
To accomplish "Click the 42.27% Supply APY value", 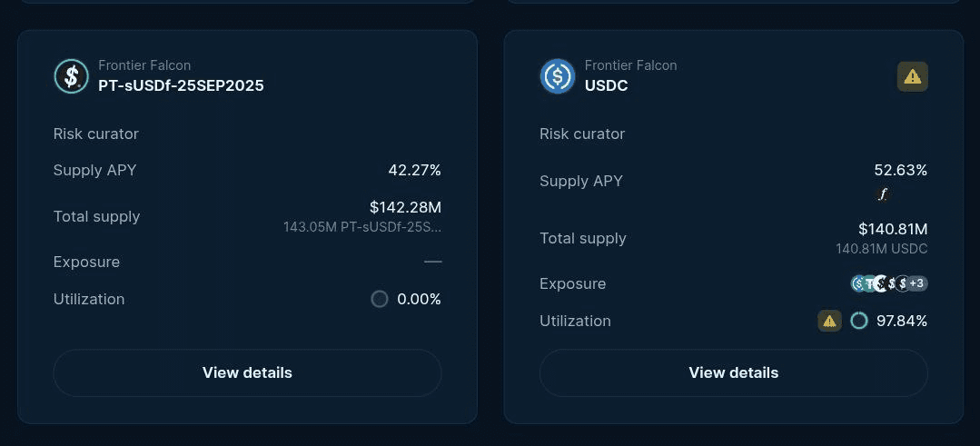I will click(x=415, y=170).
